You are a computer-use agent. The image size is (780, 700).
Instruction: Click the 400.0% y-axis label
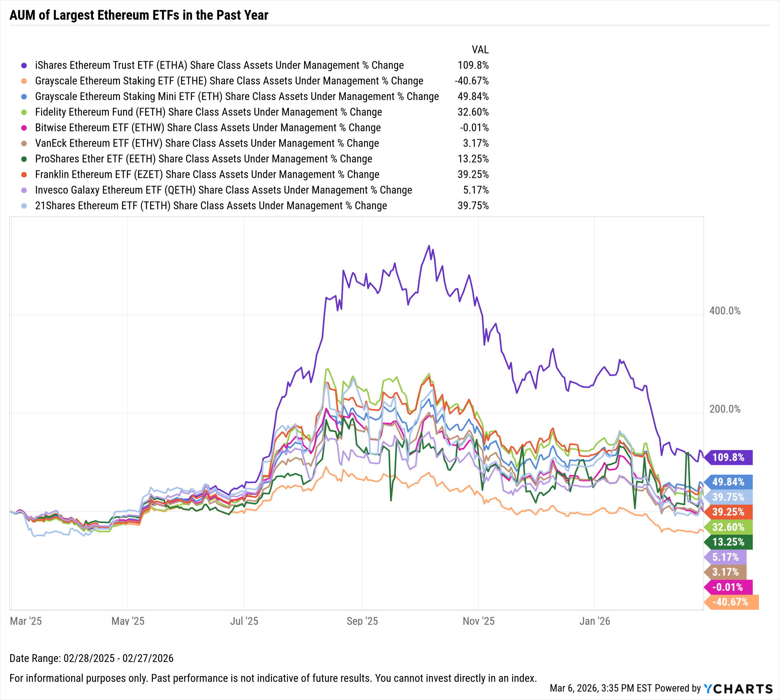tap(725, 311)
